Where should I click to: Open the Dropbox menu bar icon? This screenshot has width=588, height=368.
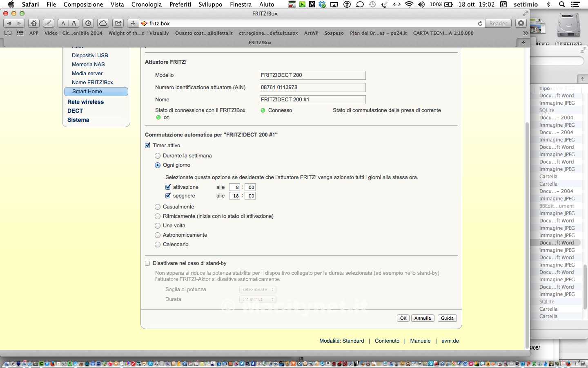(x=322, y=4)
